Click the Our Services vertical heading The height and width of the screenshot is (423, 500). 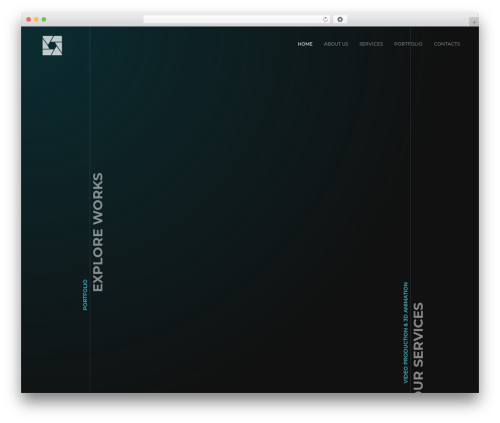[x=418, y=347]
